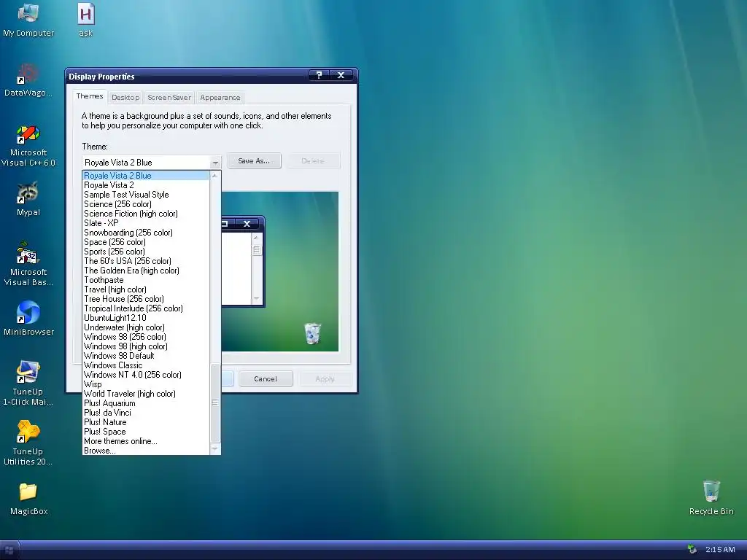Viewport: 747px width, 560px height.
Task: Open the MagicBox folder icon
Action: [x=28, y=499]
